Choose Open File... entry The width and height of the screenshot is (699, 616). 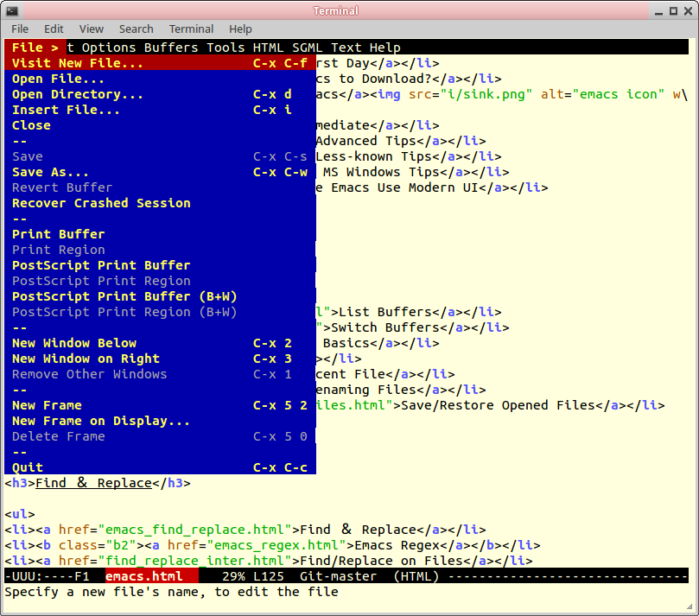coord(160,79)
